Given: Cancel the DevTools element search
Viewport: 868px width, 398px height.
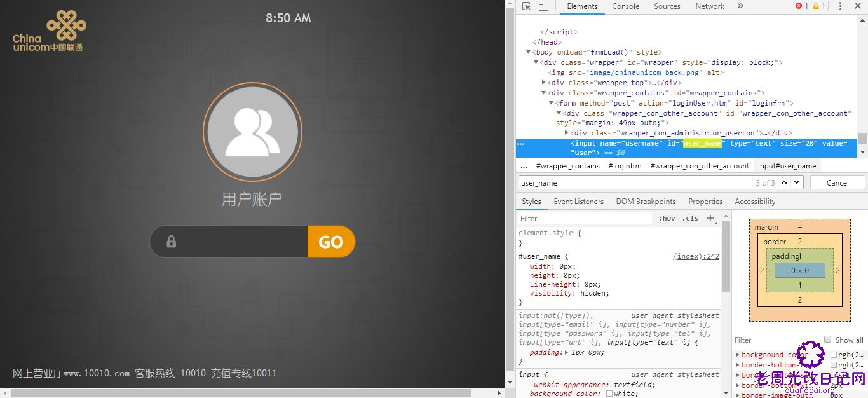Looking at the screenshot, I should pyautogui.click(x=837, y=182).
